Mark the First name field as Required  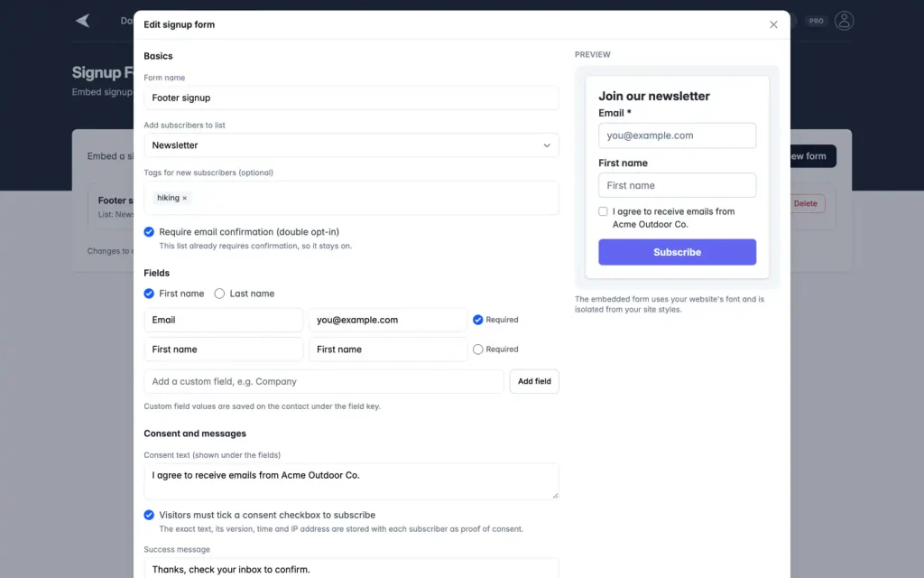(478, 350)
